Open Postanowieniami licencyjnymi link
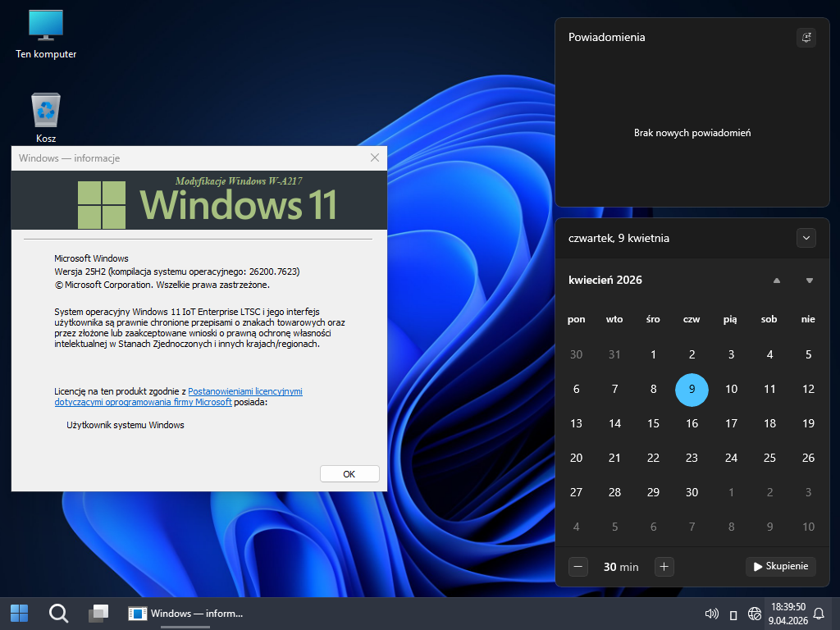840x630 pixels. pos(244,392)
